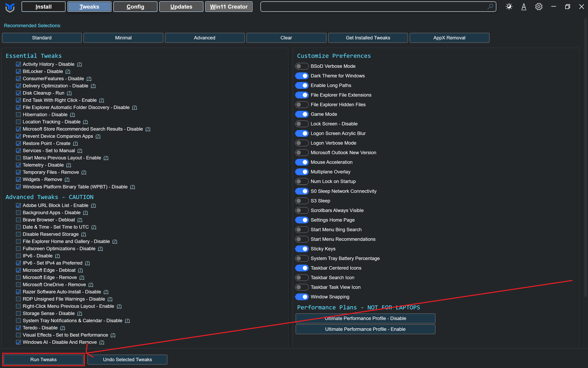Turn off Dark Theme for Windows
Image resolution: width=588 pixels, height=368 pixels.
(302, 76)
